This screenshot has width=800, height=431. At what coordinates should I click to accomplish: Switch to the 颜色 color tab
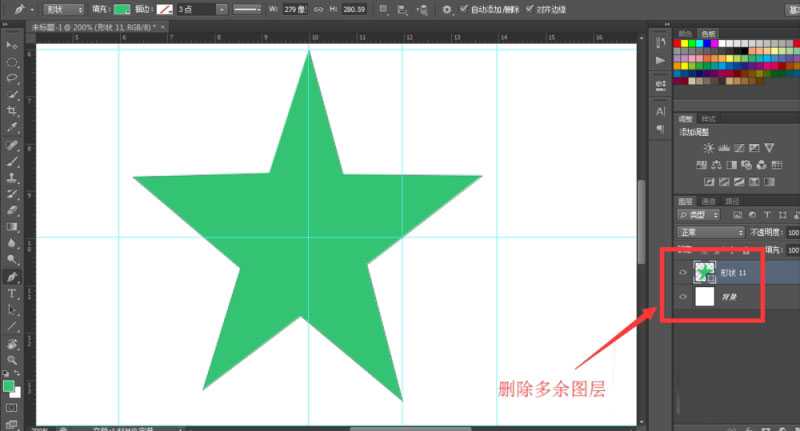(686, 34)
